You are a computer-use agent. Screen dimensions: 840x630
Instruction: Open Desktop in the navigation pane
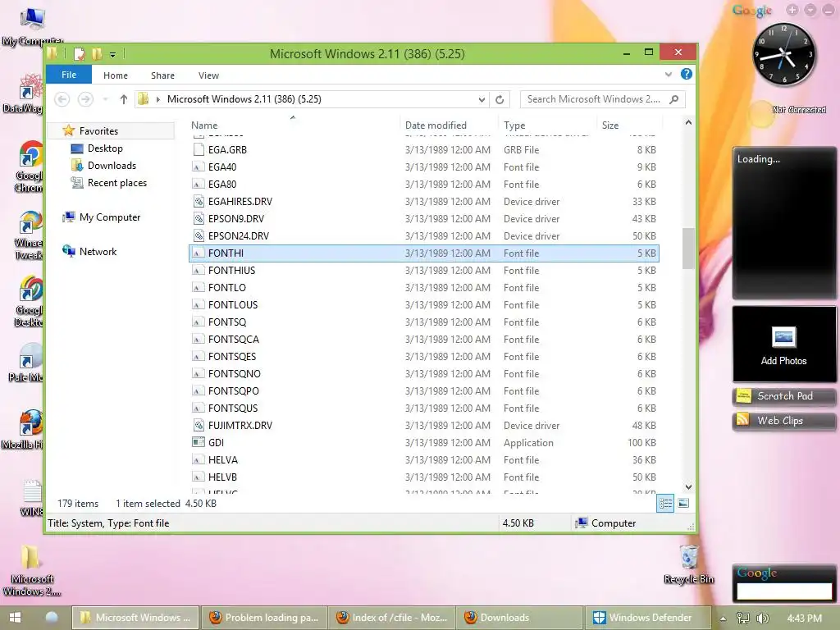click(x=105, y=148)
